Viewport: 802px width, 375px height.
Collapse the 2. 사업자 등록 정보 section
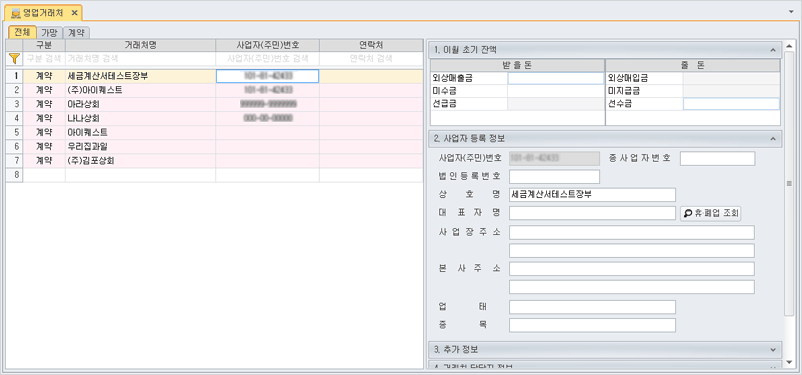(773, 138)
